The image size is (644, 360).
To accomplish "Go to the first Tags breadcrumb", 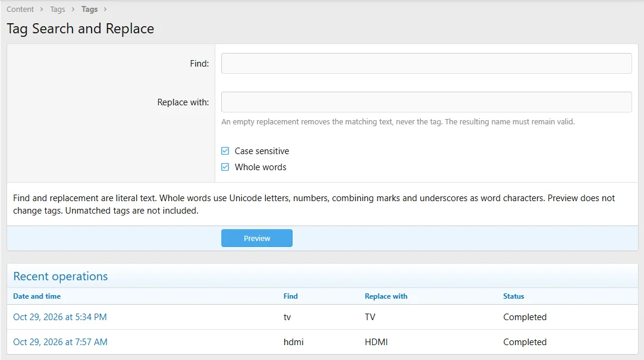I will [x=58, y=9].
